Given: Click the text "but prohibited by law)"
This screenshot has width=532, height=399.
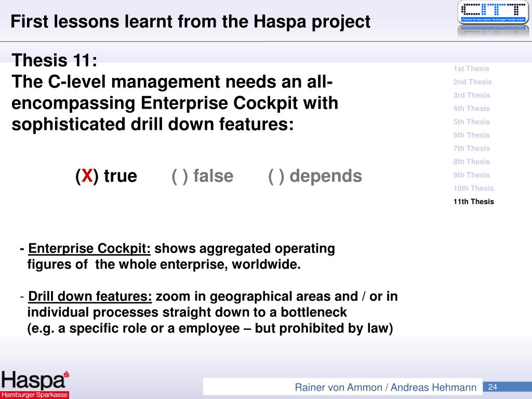Looking at the screenshot, I should (324, 328).
